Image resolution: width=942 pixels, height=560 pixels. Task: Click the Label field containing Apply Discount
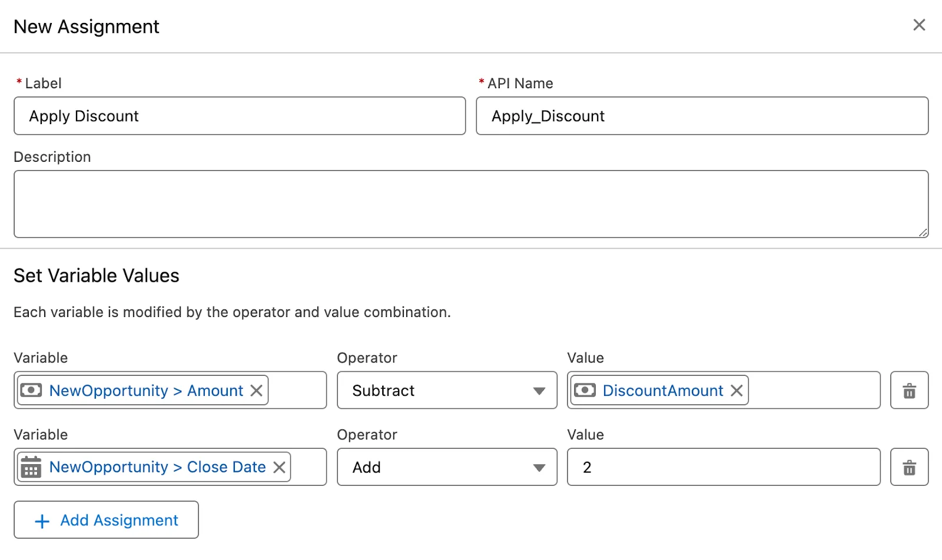pos(240,116)
